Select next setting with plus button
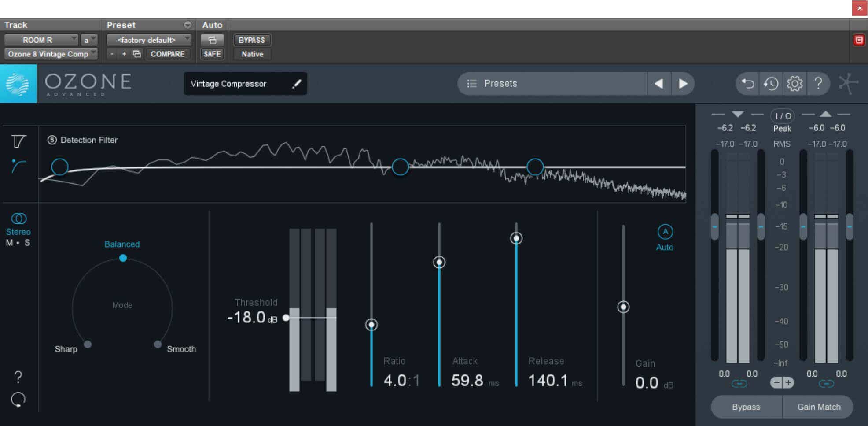868x426 pixels. pyautogui.click(x=124, y=54)
